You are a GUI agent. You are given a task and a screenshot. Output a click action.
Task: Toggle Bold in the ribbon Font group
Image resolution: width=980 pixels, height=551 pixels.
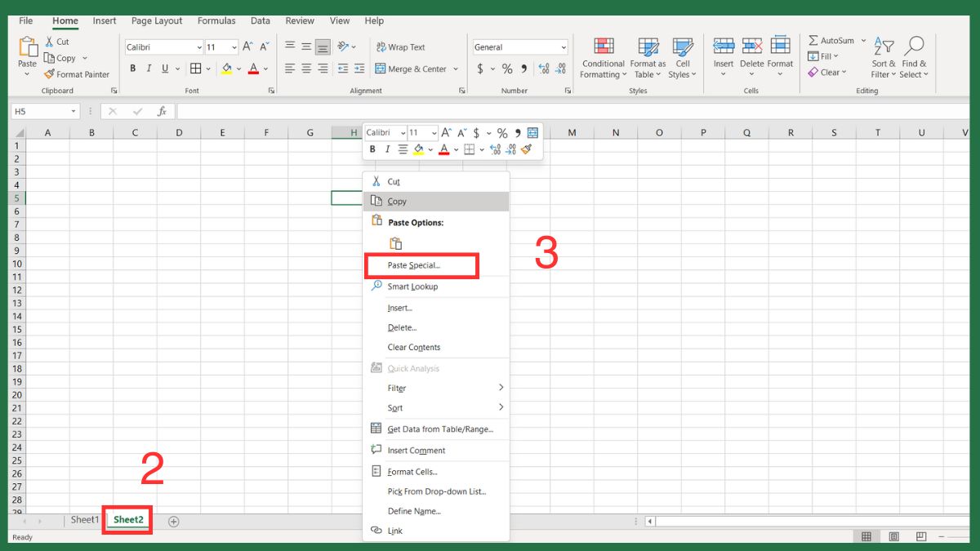coord(131,69)
